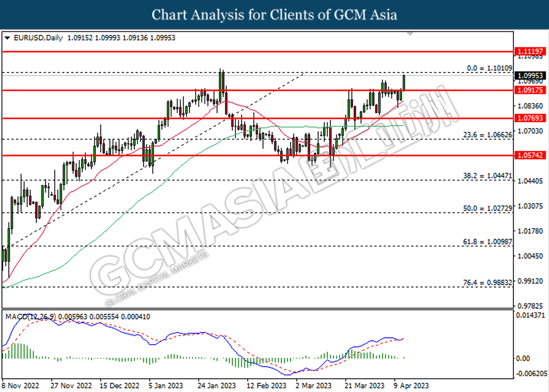Select the Fibonacci 0.0 = 1.10109 label

click(x=489, y=68)
